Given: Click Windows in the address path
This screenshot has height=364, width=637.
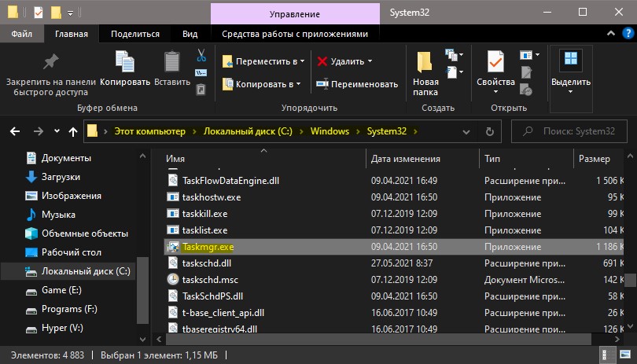Looking at the screenshot, I should point(330,131).
